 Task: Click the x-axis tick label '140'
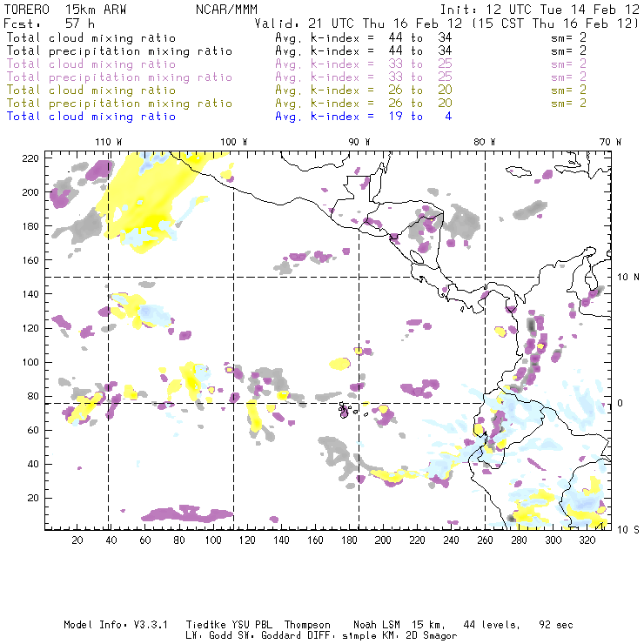click(281, 540)
